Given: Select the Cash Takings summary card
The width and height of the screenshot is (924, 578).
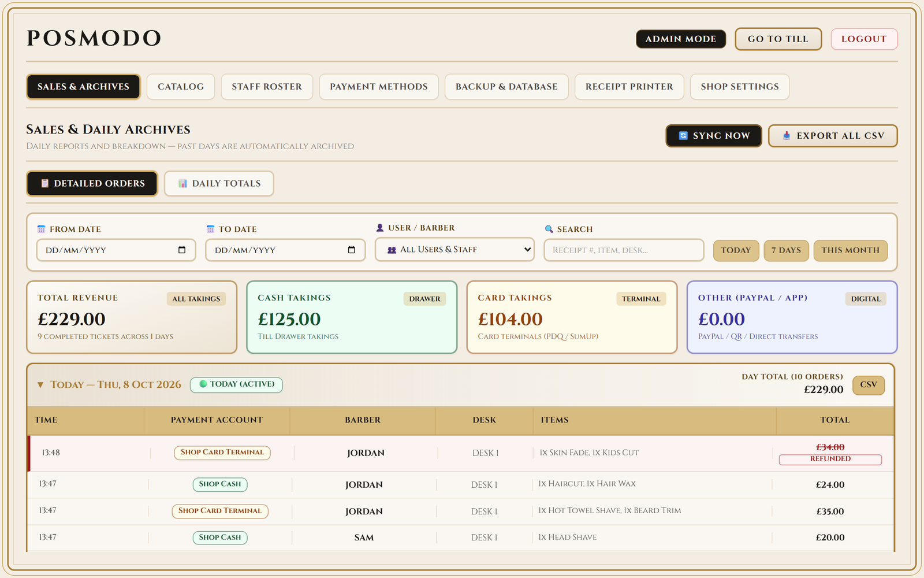Looking at the screenshot, I should click(x=352, y=317).
